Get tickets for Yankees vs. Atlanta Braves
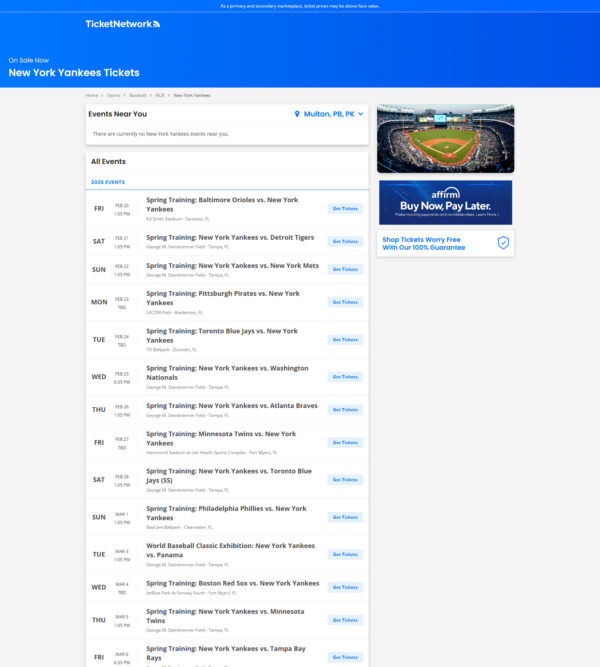Screen dimensions: 600x667 (x=345, y=410)
